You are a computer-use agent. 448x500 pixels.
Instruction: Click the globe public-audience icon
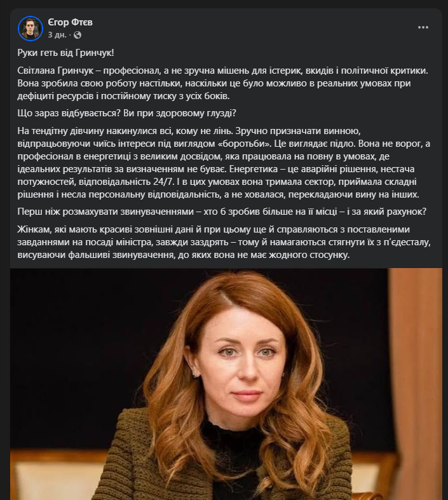coord(78,35)
